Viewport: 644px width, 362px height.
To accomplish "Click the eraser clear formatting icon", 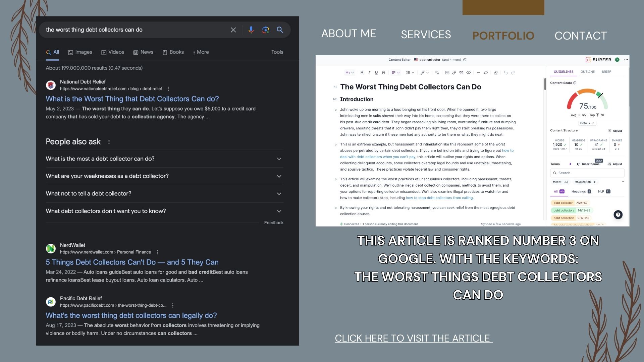I will [496, 73].
